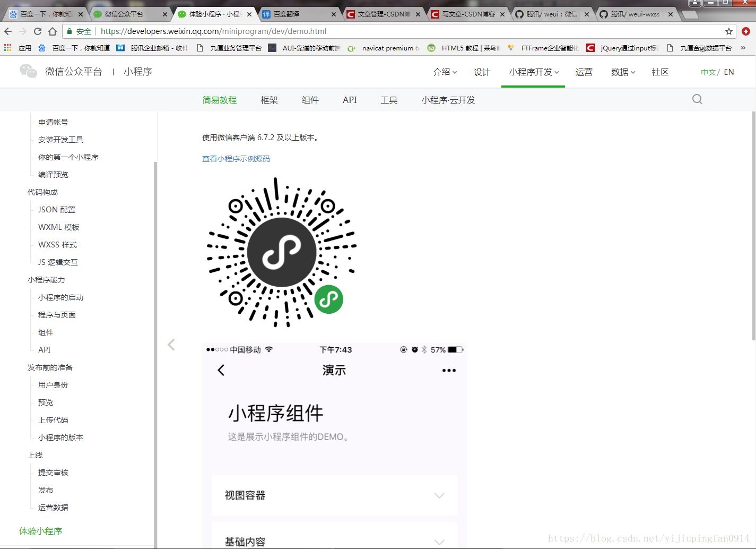Open the navicat premium bookmark

[383, 48]
